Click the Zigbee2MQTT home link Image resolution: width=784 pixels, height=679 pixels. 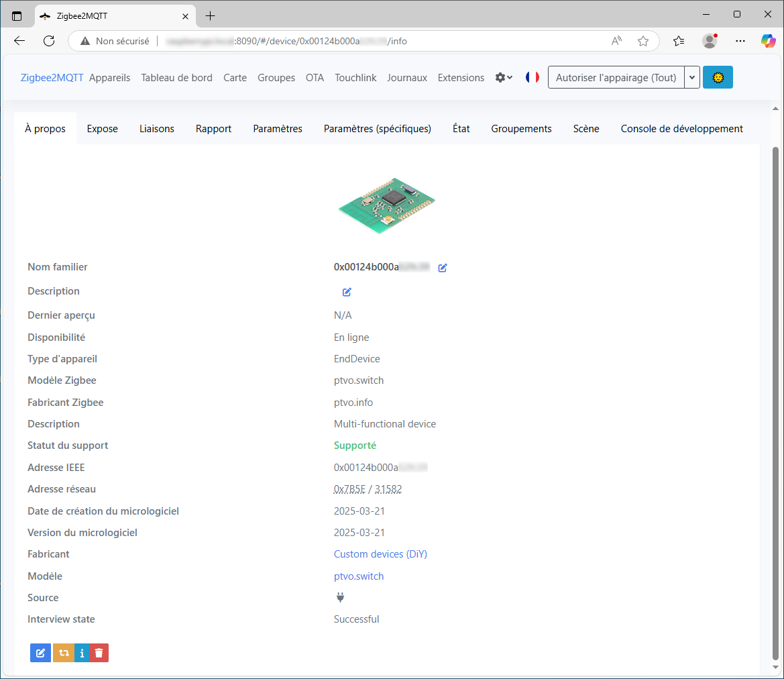pyautogui.click(x=52, y=78)
